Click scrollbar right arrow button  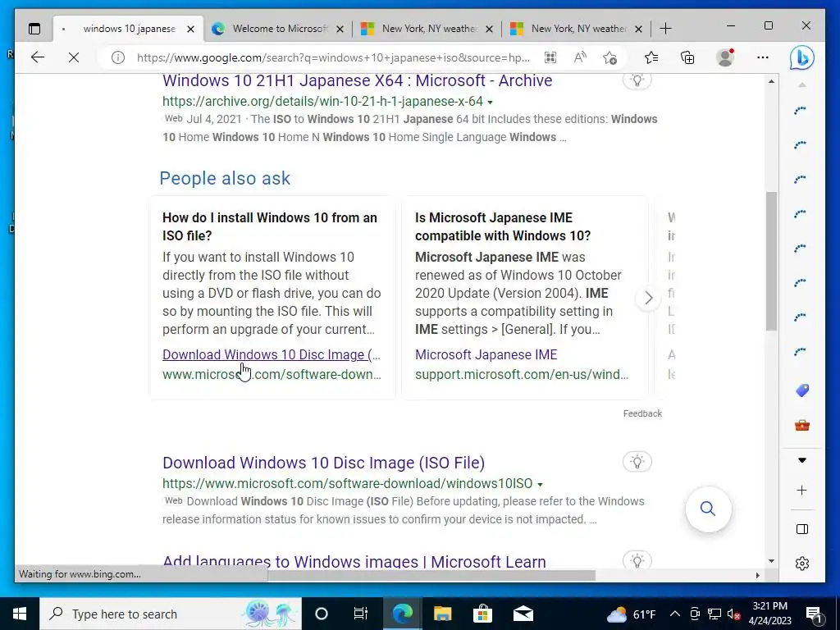pos(757,575)
